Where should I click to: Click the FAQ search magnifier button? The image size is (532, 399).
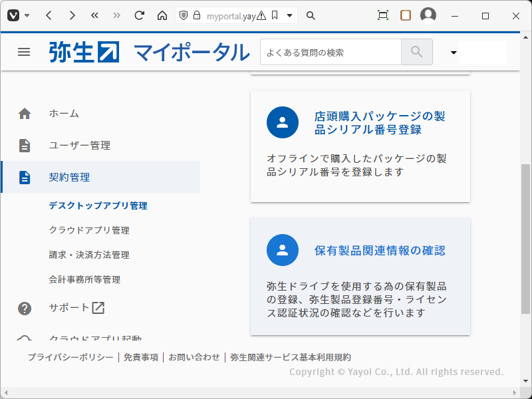coord(417,52)
